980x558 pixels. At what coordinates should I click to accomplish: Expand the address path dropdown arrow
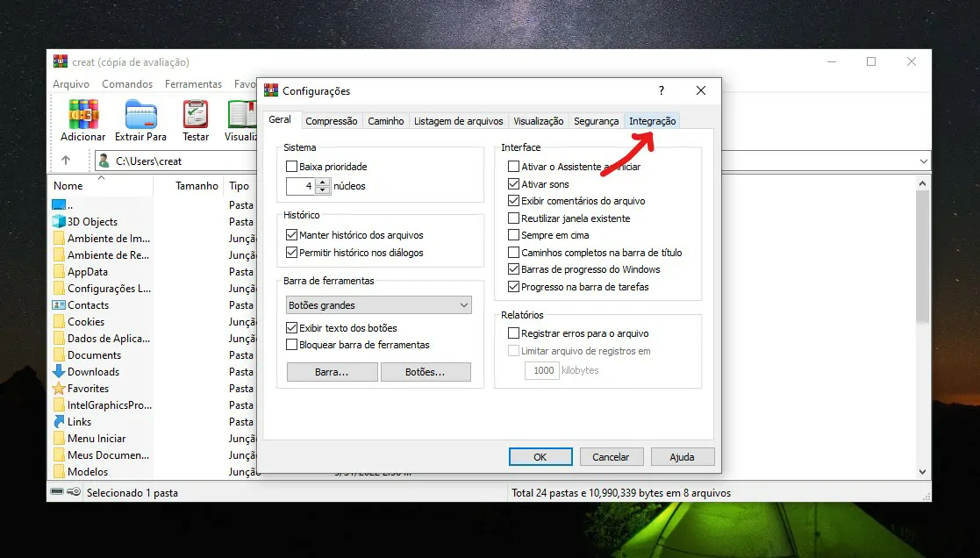click(x=923, y=161)
